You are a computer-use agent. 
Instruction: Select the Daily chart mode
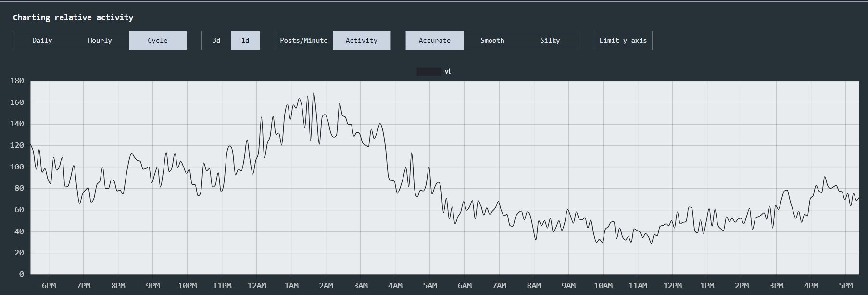click(x=42, y=40)
